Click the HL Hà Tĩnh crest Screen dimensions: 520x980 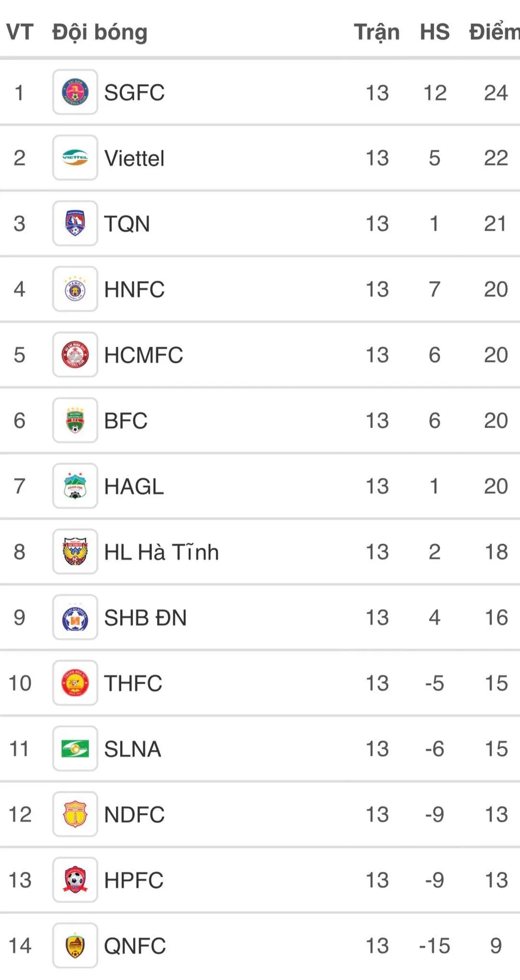(75, 552)
